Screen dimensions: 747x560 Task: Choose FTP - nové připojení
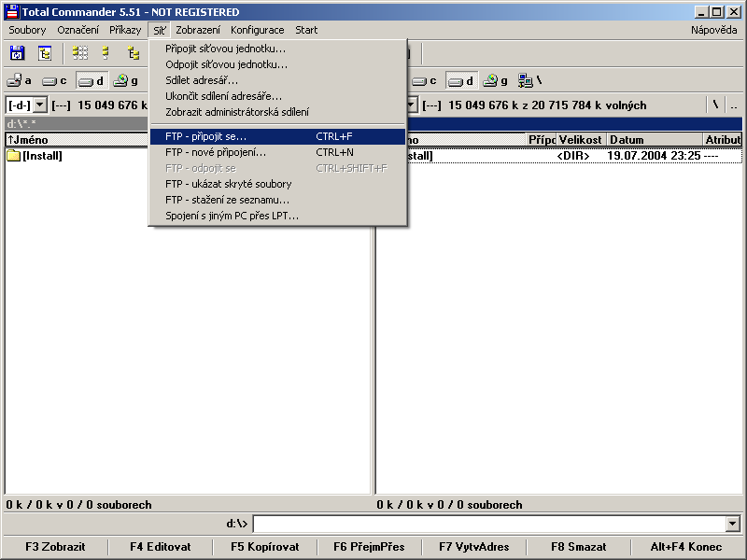point(278,152)
